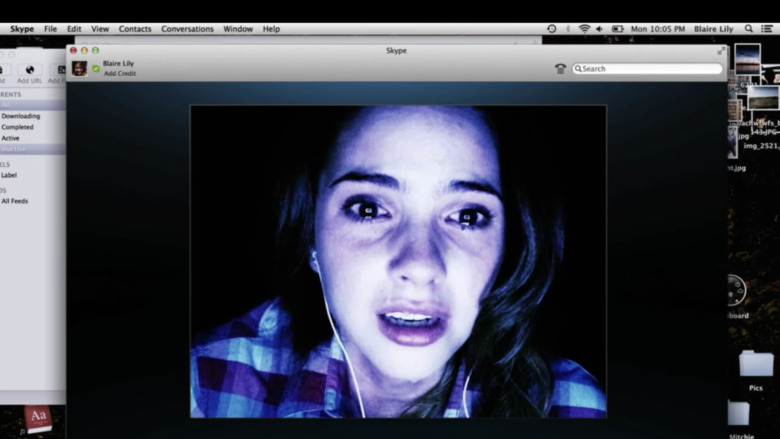This screenshot has height=439, width=780.
Task: Click the Blaire Lily name in Skype header
Action: [x=118, y=64]
